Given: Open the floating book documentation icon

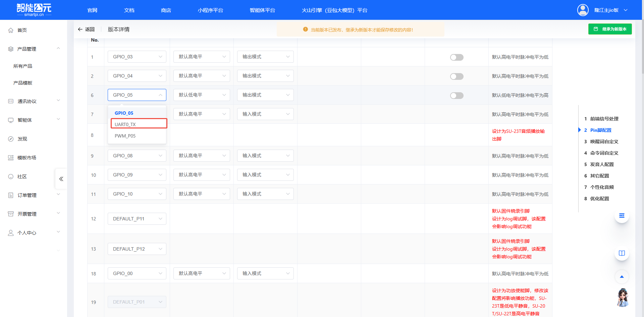Looking at the screenshot, I should [x=622, y=253].
